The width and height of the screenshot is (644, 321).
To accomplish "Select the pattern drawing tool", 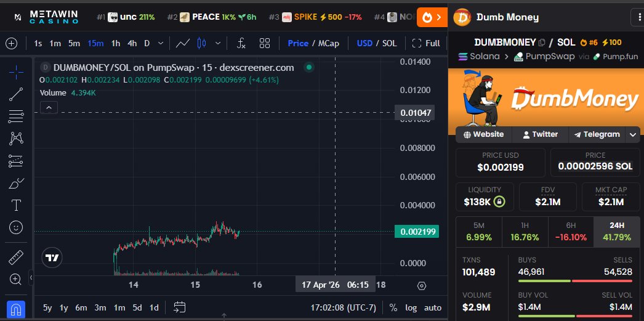I will pyautogui.click(x=16, y=139).
